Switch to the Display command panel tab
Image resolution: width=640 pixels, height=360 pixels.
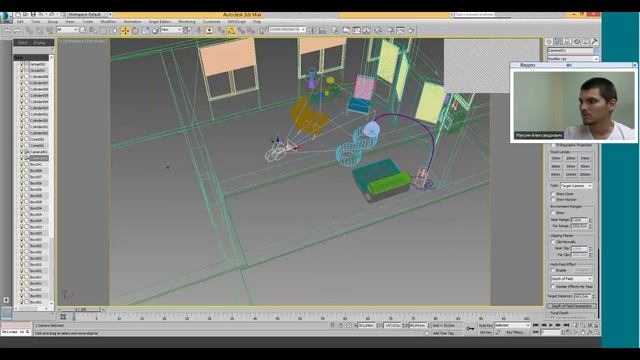pyautogui.click(x=585, y=42)
